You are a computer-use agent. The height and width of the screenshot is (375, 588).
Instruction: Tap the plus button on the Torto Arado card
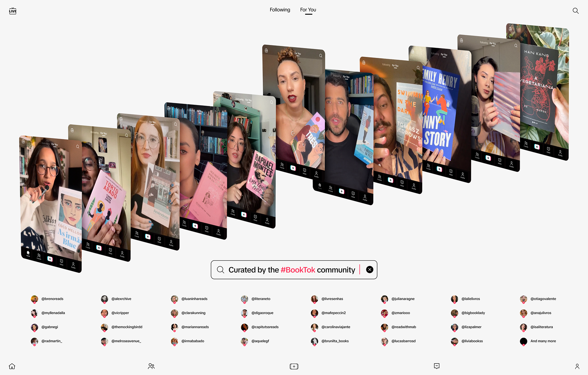click(99, 247)
